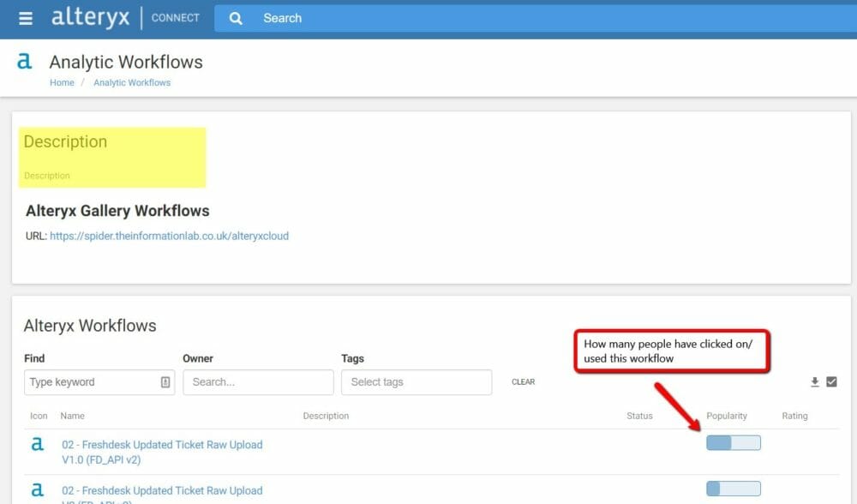
Task: Go to Home breadcrumb
Action: coord(62,82)
